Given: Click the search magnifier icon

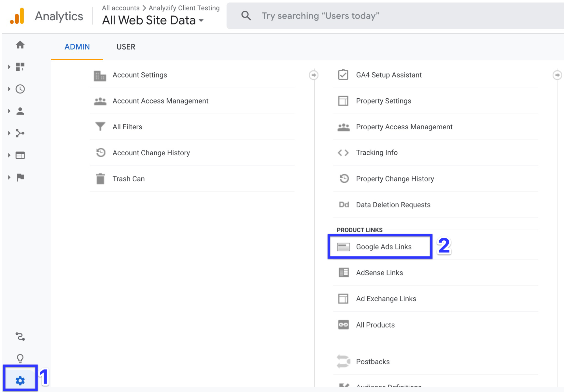Looking at the screenshot, I should (246, 16).
